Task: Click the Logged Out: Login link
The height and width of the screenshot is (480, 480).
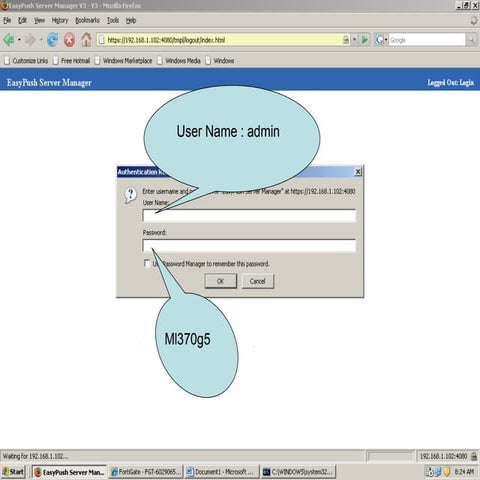Action: coord(451,82)
